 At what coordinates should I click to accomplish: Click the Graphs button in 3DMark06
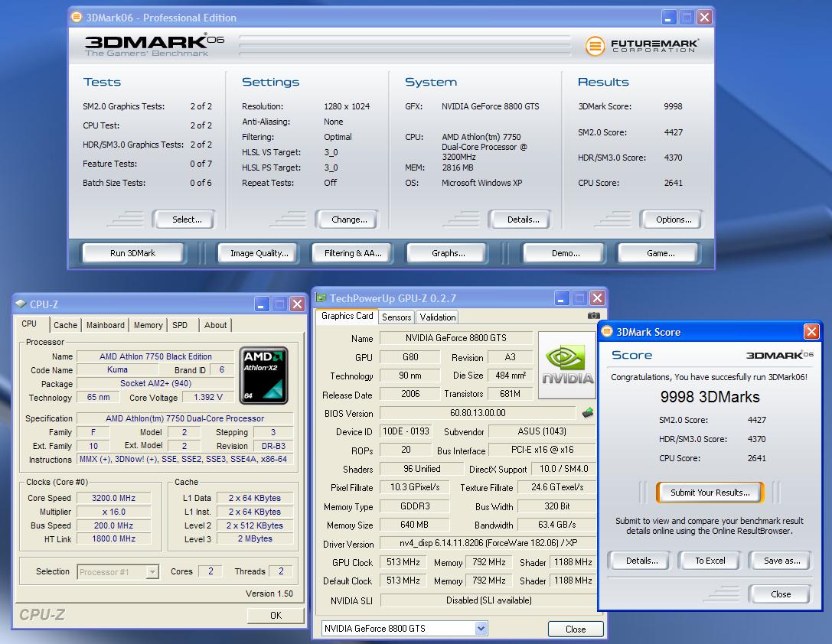coord(448,253)
